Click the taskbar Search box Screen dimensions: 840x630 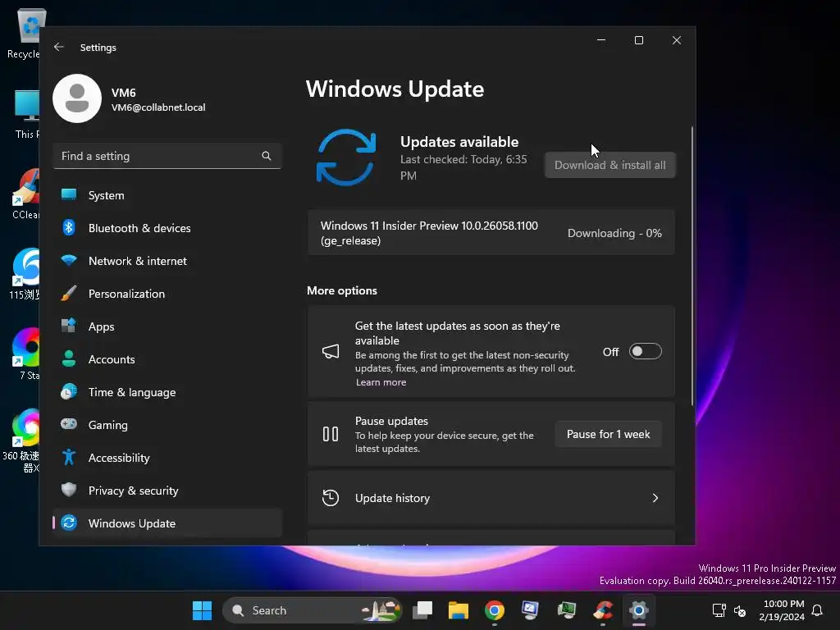312,610
